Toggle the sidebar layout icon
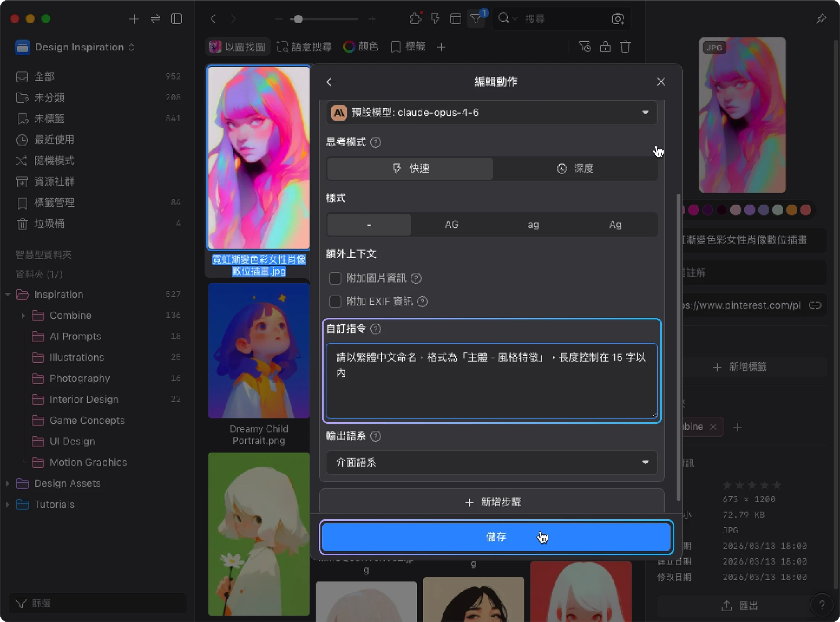This screenshot has height=622, width=840. [176, 19]
